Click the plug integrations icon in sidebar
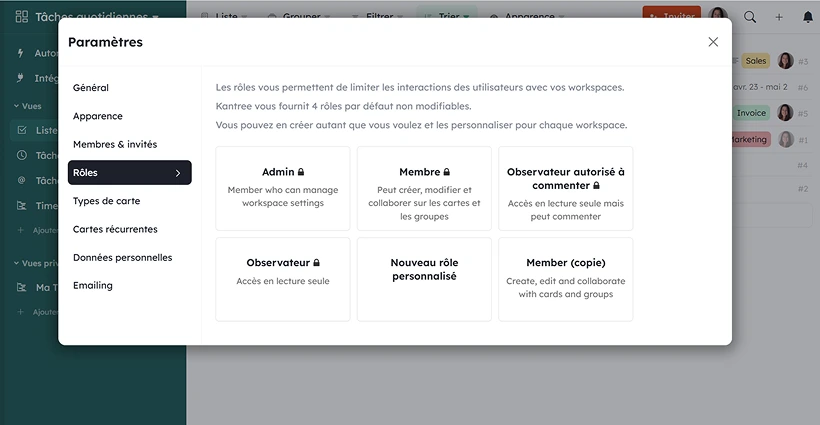Screen dimensions: 820x425 (x=21, y=78)
